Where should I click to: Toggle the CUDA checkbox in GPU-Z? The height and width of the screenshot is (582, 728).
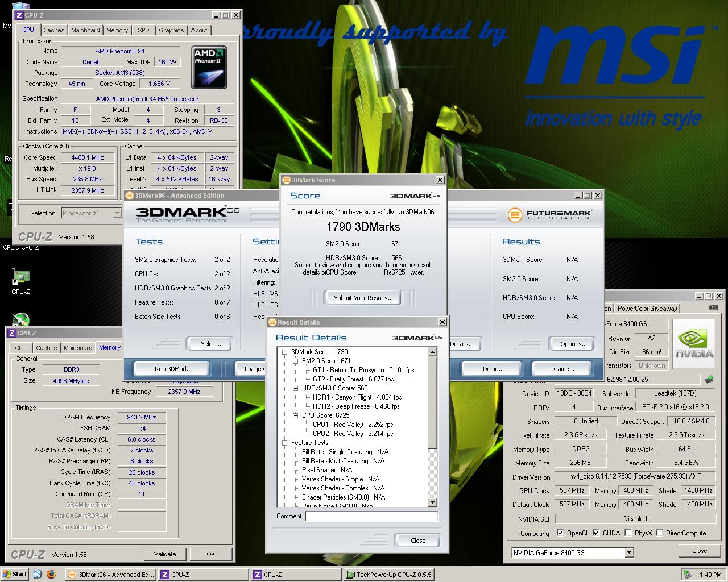click(x=596, y=533)
